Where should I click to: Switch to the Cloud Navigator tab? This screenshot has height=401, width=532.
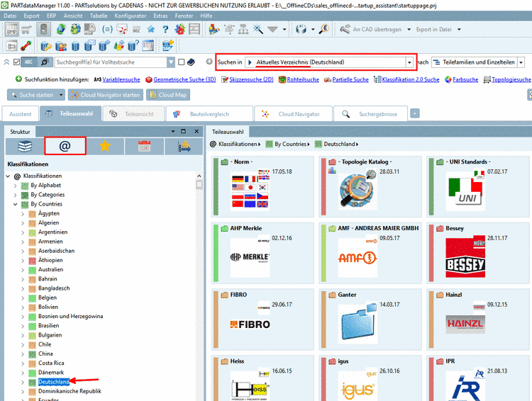(293, 114)
